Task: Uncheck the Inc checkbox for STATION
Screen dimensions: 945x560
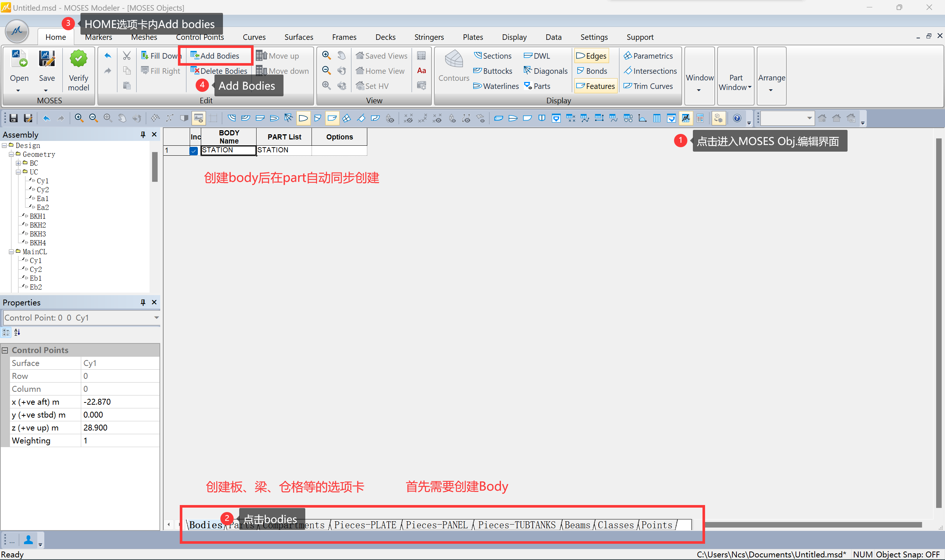Action: click(x=194, y=151)
